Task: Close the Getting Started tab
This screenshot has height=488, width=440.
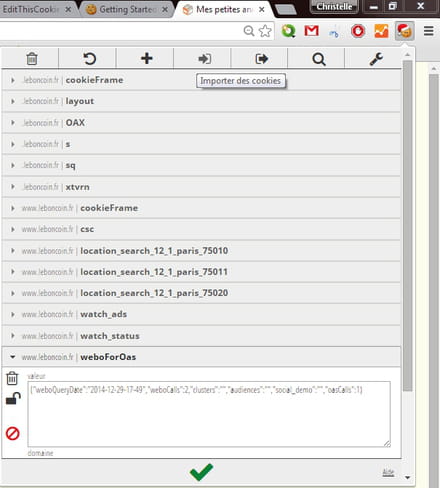Action: pyautogui.click(x=165, y=10)
